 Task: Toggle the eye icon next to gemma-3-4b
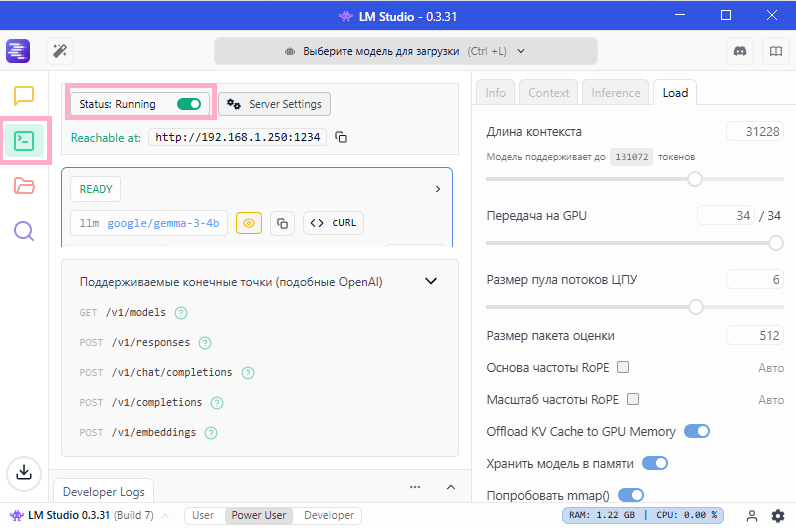[249, 223]
